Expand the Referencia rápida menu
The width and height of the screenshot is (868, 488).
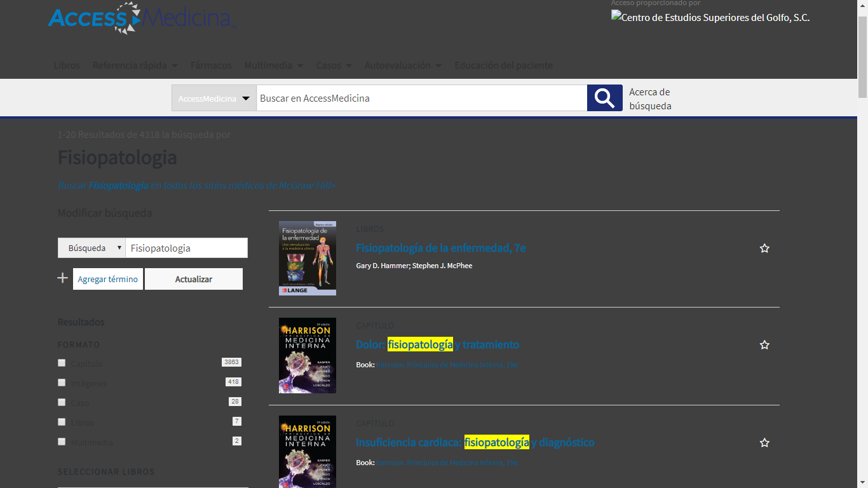[x=135, y=65]
